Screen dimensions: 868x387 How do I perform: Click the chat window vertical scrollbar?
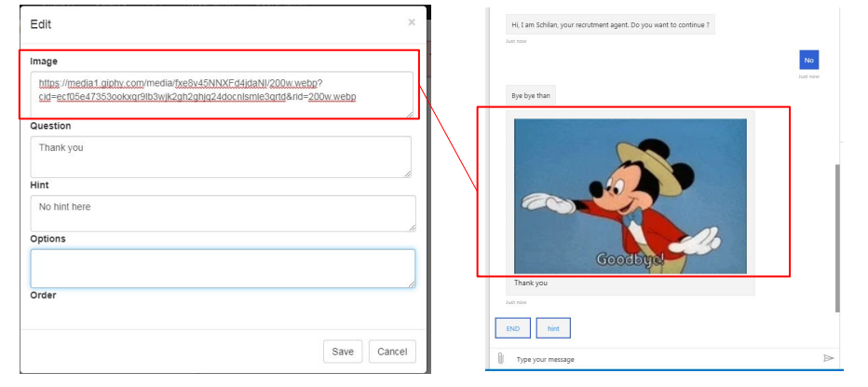837,239
